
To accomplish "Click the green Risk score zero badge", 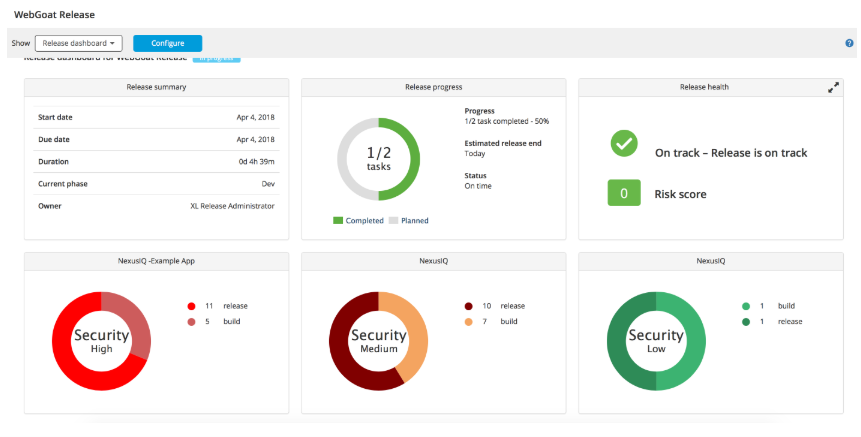I will pyautogui.click(x=624, y=193).
